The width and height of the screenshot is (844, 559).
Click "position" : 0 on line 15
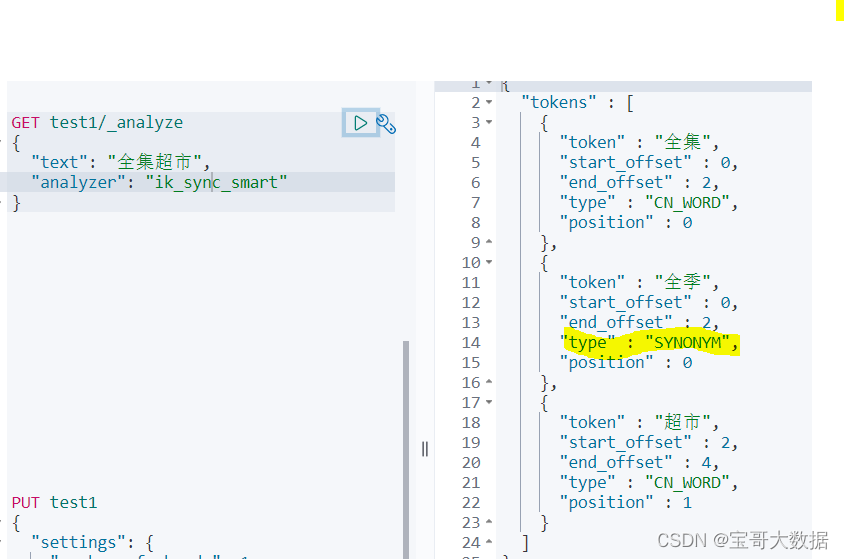(625, 363)
